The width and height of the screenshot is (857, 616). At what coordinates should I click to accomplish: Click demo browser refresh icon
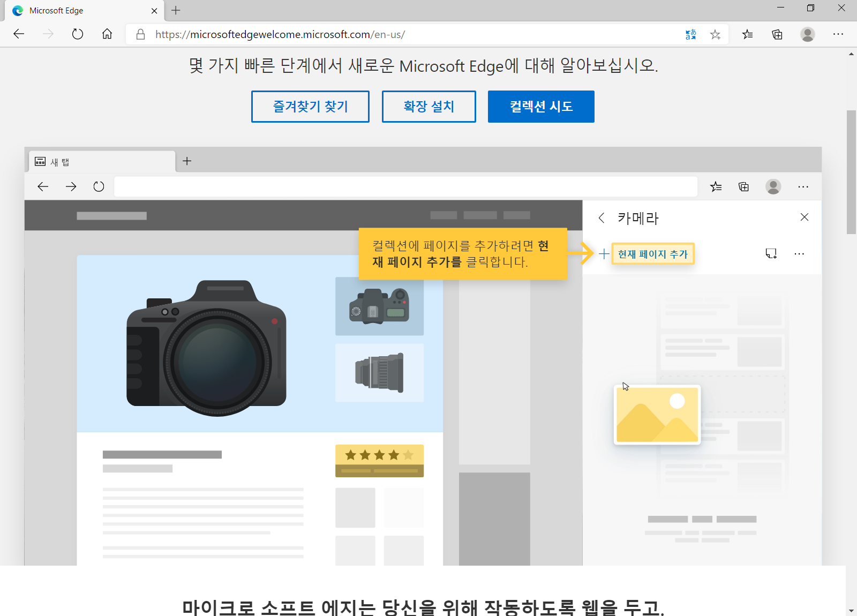[x=99, y=186]
